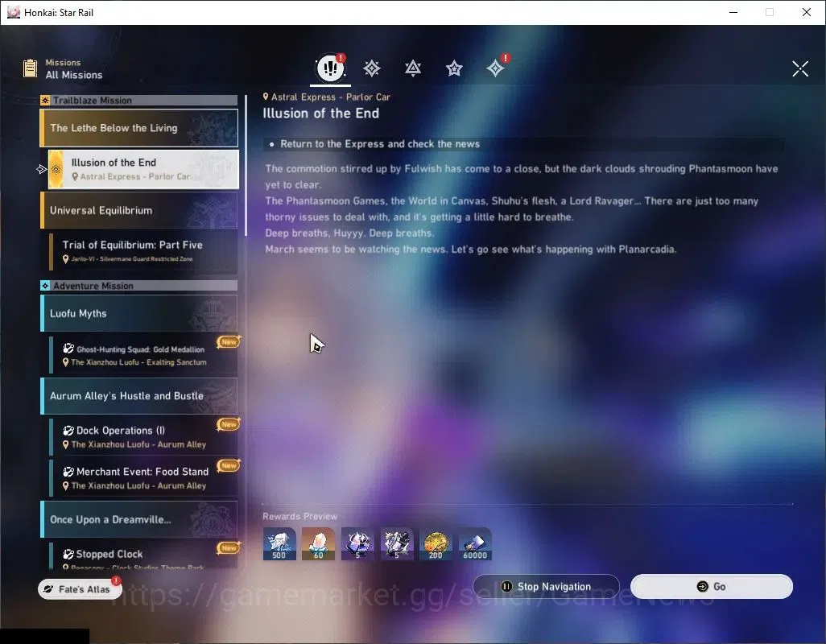Click the Trailblaze Mission section header
This screenshot has height=644, width=826.
tap(139, 100)
